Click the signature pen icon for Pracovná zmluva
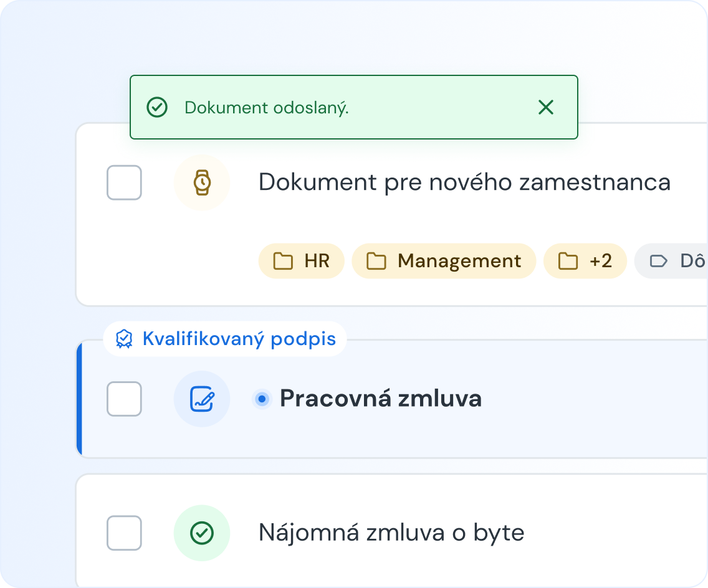This screenshot has height=588, width=708. pyautogui.click(x=202, y=399)
